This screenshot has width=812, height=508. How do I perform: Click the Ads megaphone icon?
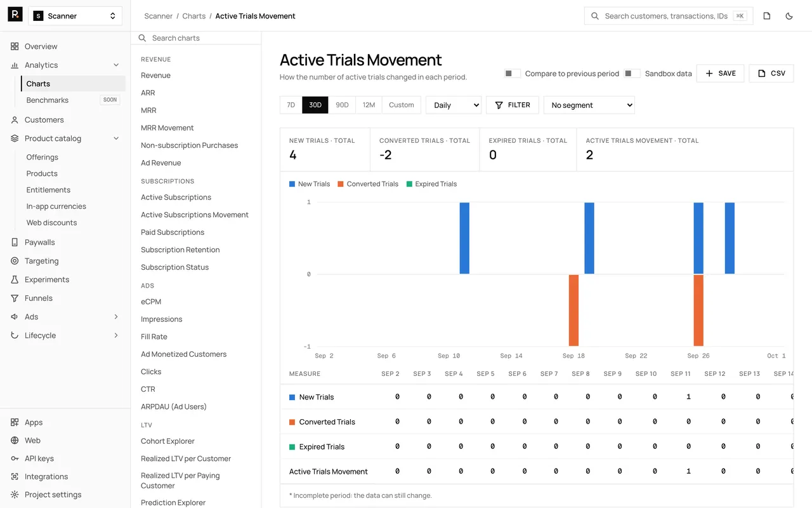coord(15,317)
